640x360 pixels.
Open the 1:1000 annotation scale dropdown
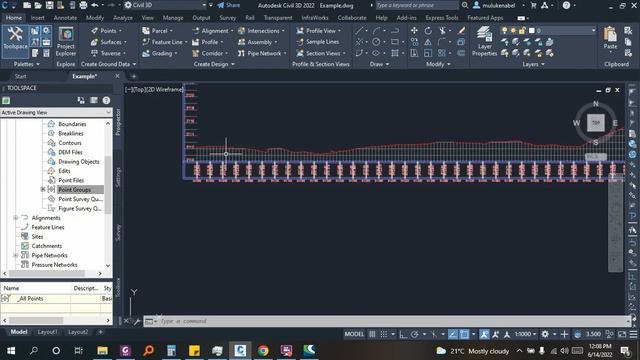pyautogui.click(x=525, y=334)
